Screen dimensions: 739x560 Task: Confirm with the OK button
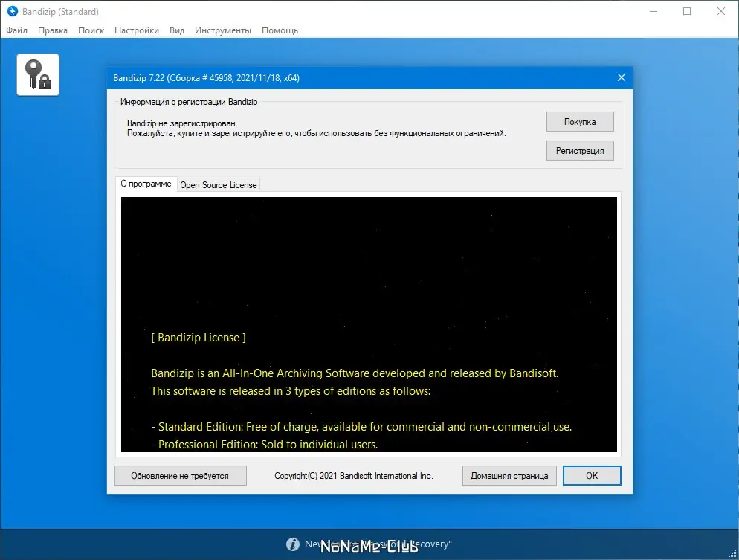[x=592, y=476]
